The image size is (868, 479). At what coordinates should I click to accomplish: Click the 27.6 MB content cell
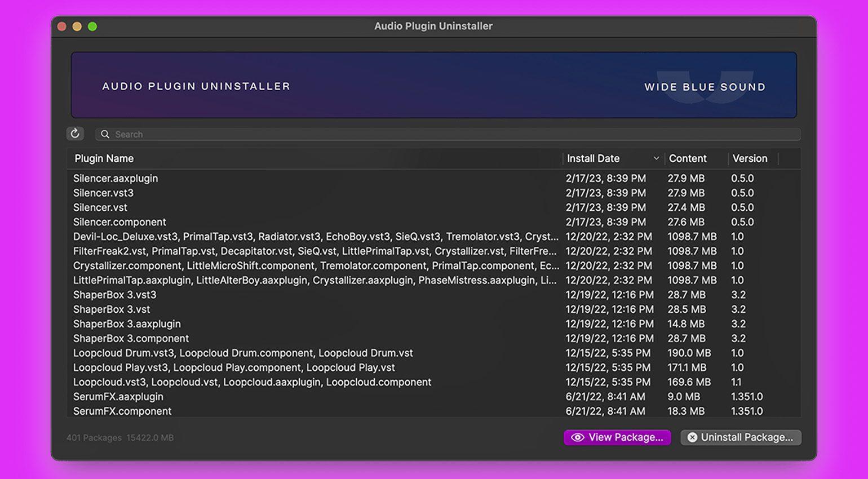coord(686,222)
